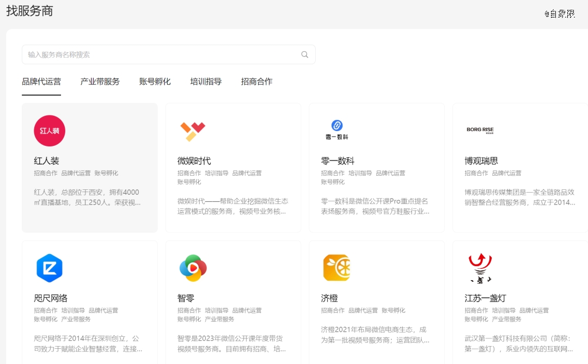The image size is (588, 364).
Task: Click the 零一数科 description mentioning 微信公开课Pro
Action: (x=375, y=206)
